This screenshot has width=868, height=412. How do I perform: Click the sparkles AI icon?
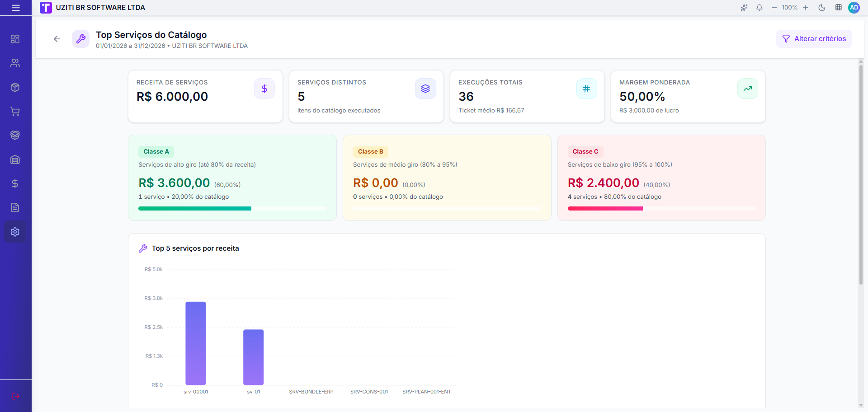click(744, 8)
